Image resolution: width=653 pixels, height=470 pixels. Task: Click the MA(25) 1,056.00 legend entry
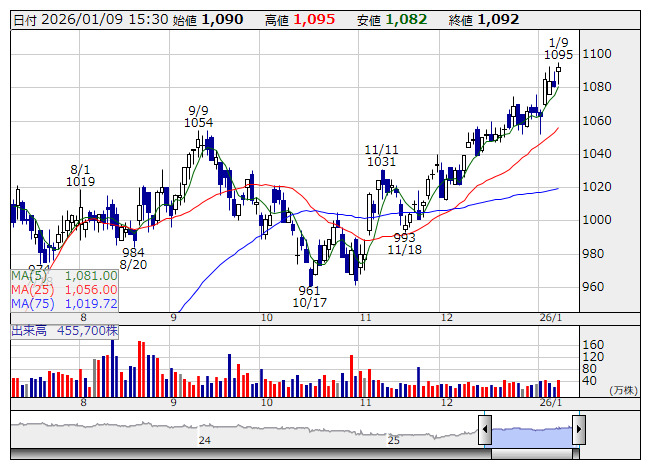[64, 289]
